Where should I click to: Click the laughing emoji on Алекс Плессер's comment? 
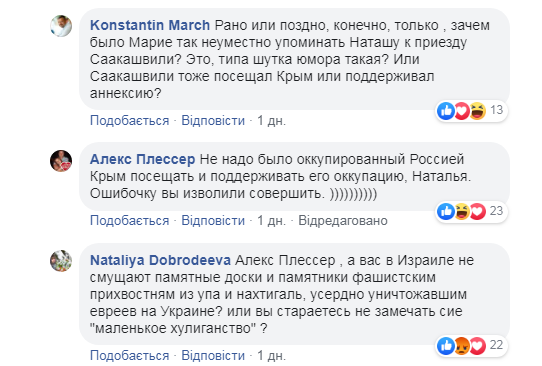point(462,211)
